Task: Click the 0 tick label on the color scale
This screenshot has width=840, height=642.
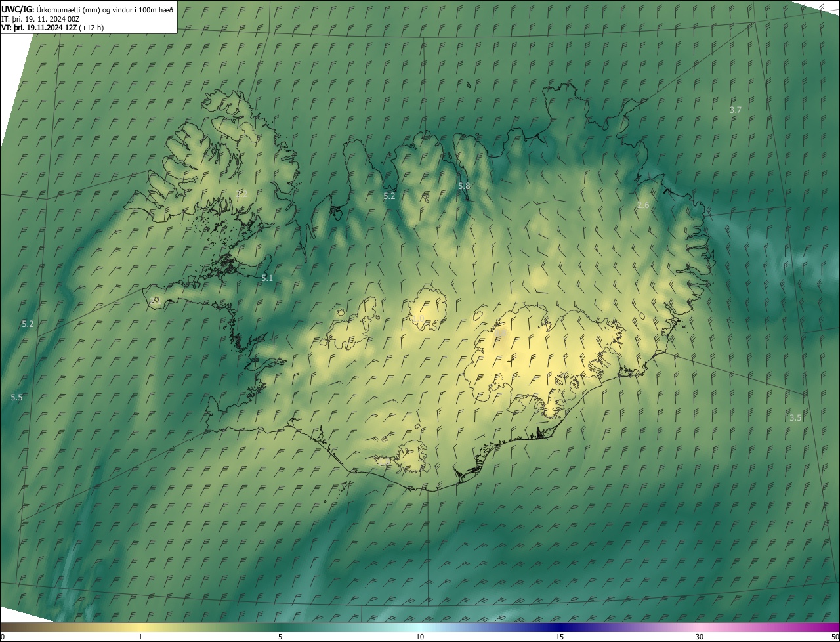Action: click(3, 637)
